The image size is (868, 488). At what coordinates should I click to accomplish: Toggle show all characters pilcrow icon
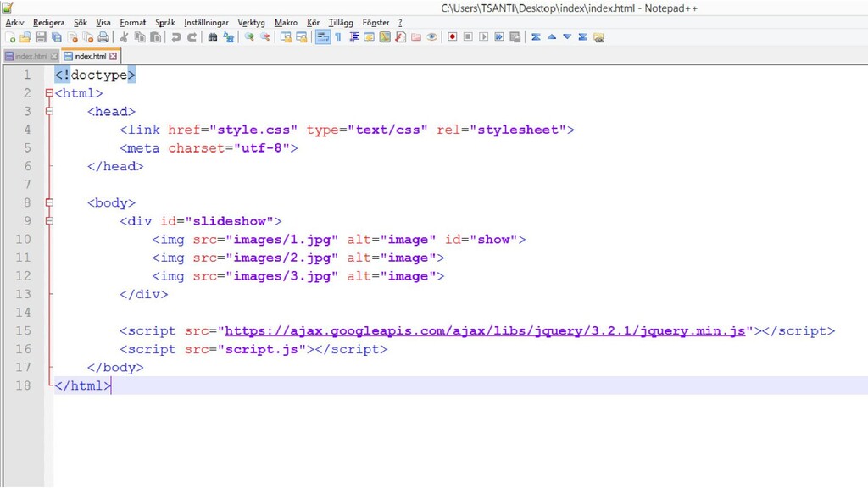point(338,37)
